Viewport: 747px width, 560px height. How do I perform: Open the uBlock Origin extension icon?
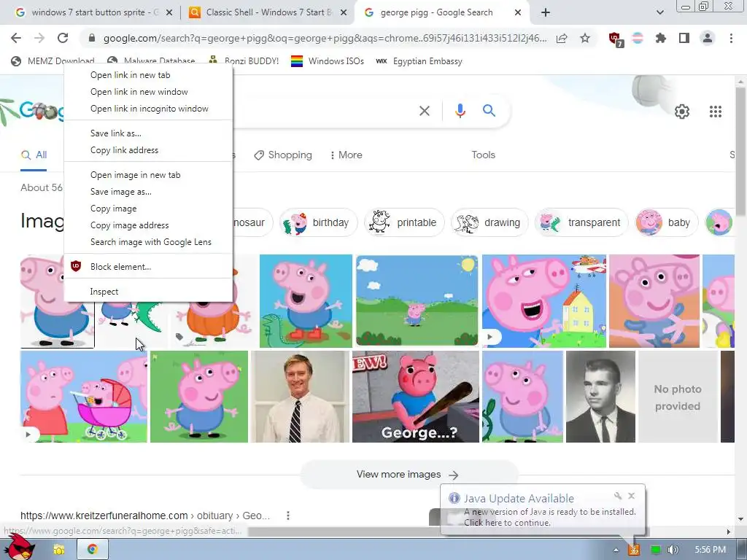616,39
